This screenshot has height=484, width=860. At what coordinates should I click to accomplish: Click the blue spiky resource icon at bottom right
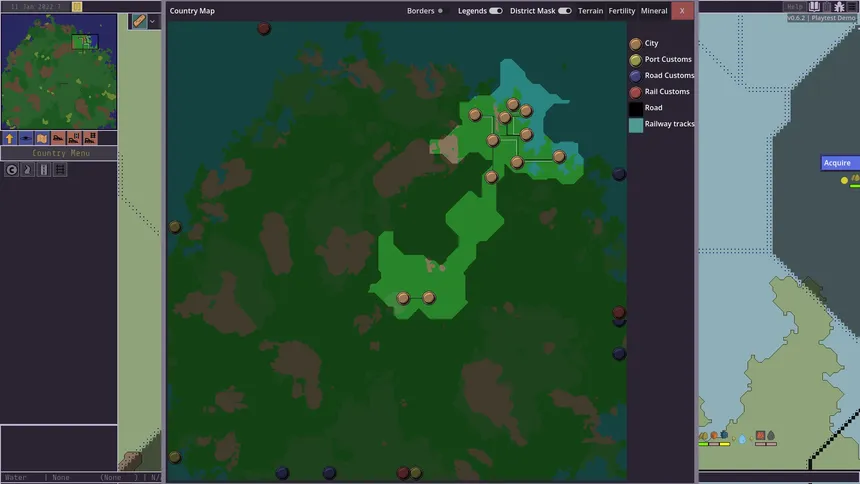tap(725, 435)
